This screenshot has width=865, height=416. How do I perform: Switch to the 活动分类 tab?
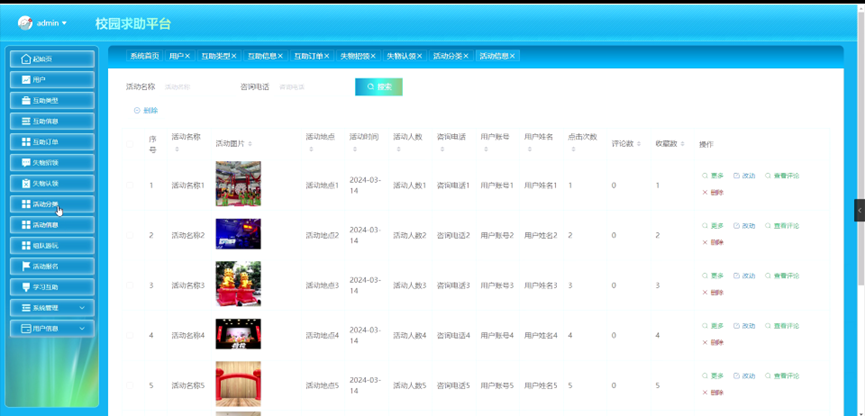[x=451, y=56]
